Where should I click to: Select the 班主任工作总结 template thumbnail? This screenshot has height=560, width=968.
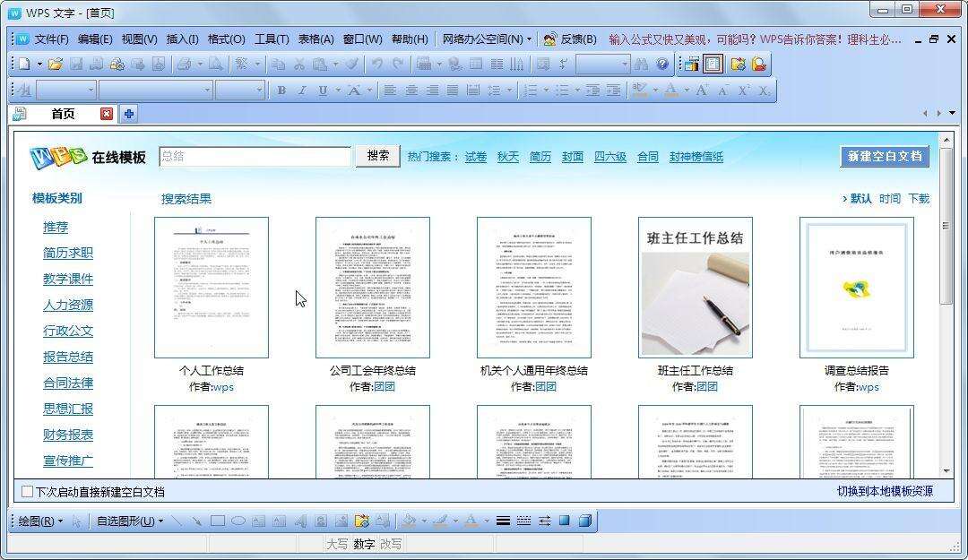coord(695,287)
